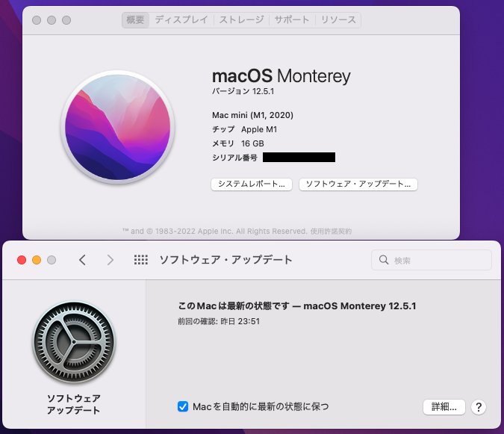Show all preferences grid icon
Viewport: 504px width, 434px height.
tap(141, 260)
